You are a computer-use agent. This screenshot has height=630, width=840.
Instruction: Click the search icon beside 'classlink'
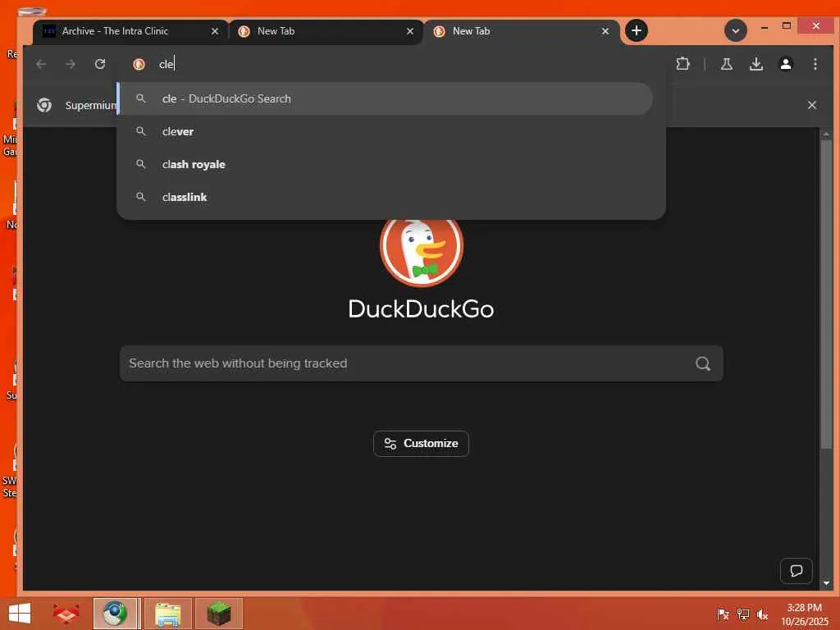pyautogui.click(x=141, y=197)
